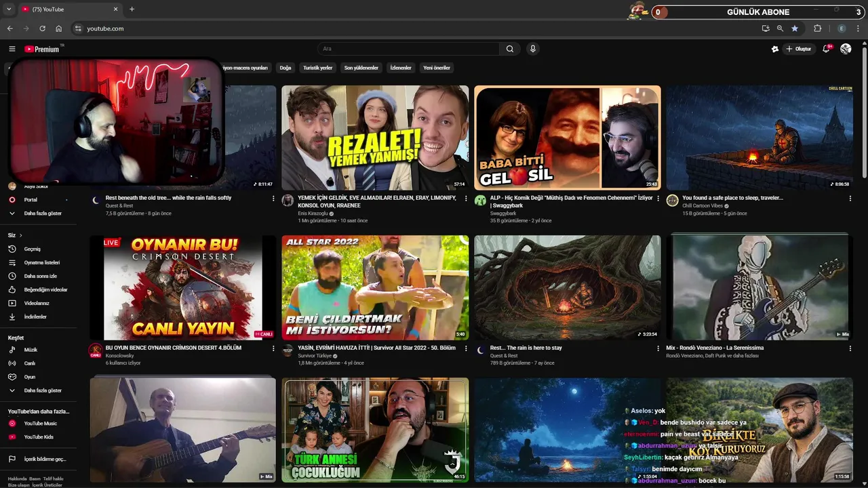Play the Survivor All Star 2022 thumbnail
Screen dimensions: 868x488
coord(375,287)
